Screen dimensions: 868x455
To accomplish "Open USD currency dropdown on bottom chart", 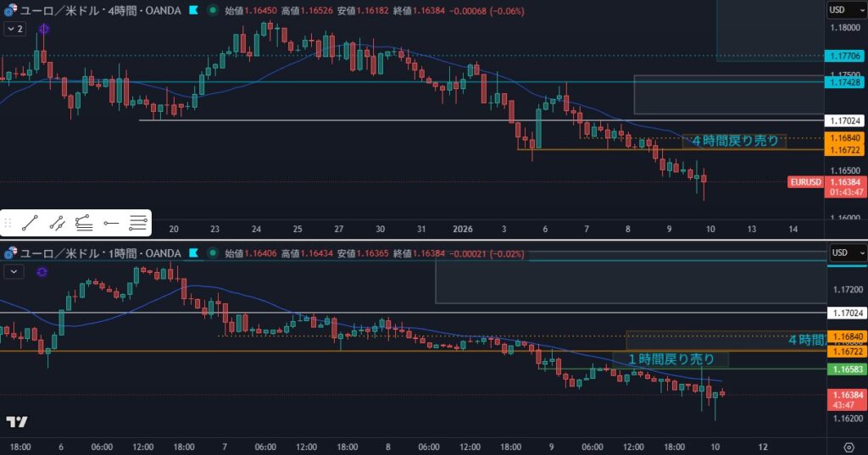I will point(846,252).
